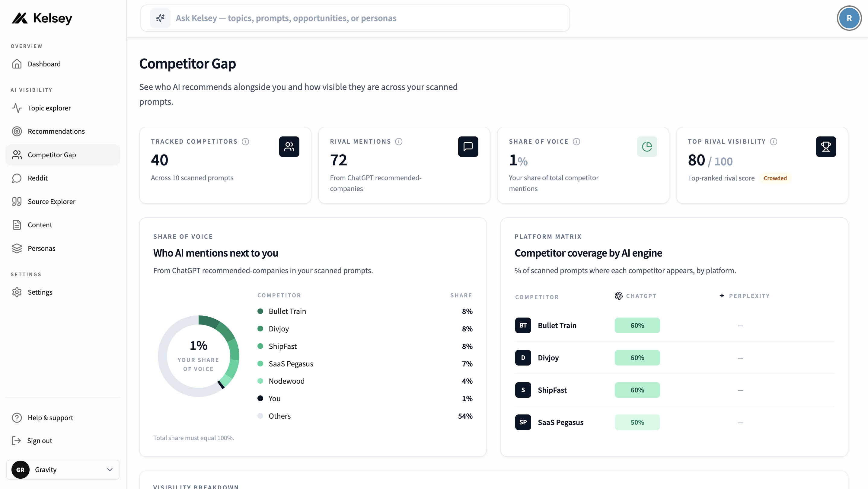Click SaaS Pegasus row in share list

coord(365,364)
